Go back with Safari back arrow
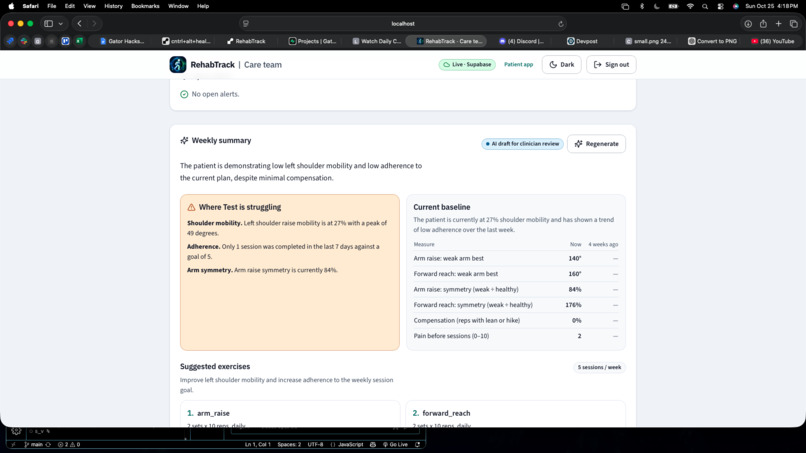The height and width of the screenshot is (453, 806). (79, 24)
